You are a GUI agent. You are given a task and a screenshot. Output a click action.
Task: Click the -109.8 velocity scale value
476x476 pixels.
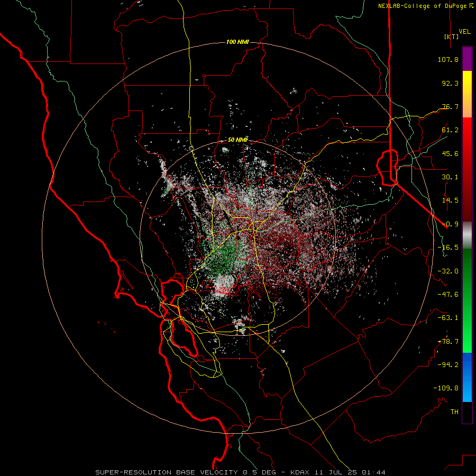[446, 388]
